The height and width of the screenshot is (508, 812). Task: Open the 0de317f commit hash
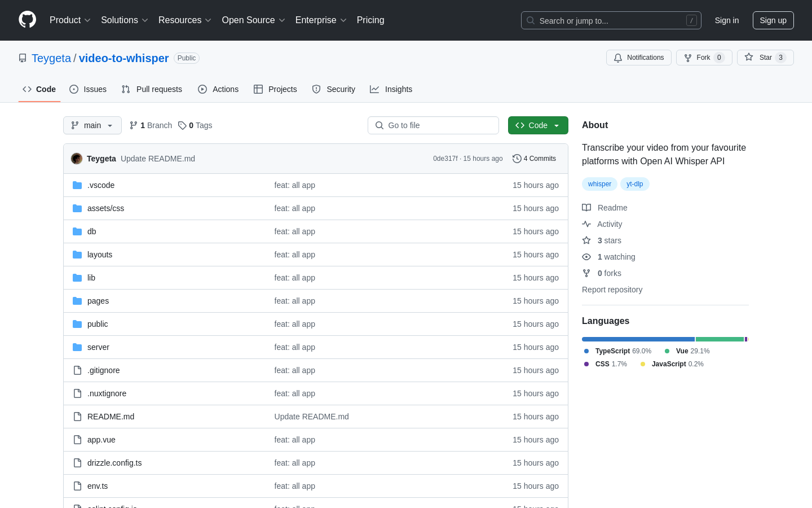coord(445,159)
